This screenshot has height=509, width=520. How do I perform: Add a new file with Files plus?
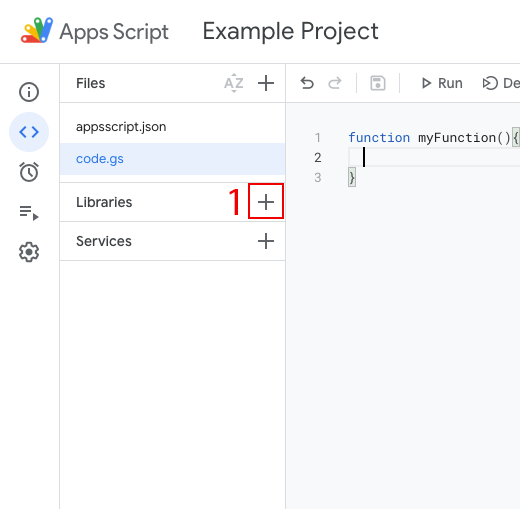(x=266, y=83)
